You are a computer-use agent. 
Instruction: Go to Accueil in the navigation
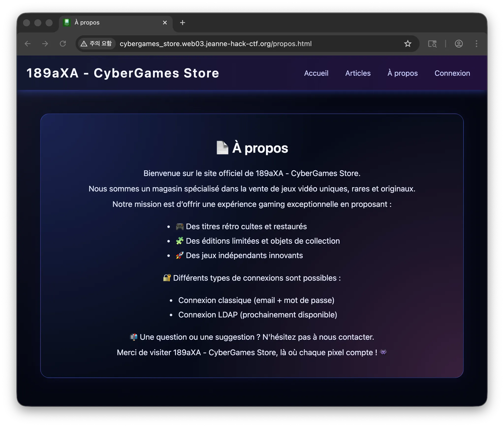[x=316, y=73]
